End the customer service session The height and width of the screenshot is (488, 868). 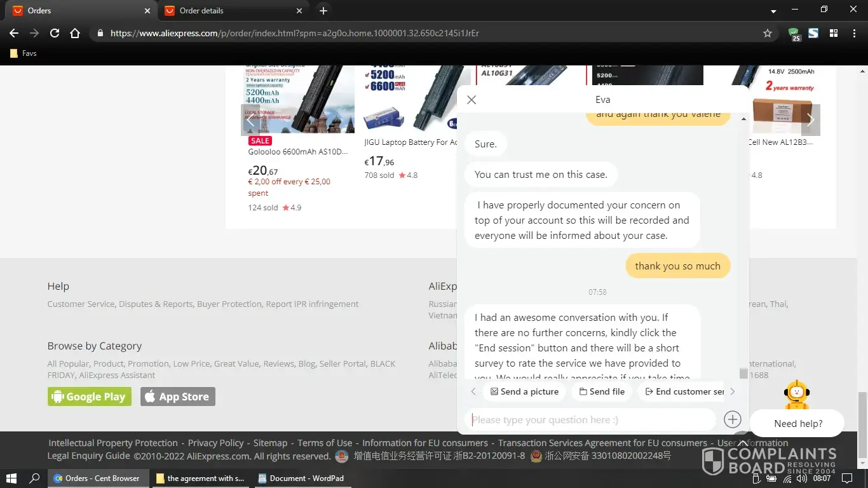(684, 391)
